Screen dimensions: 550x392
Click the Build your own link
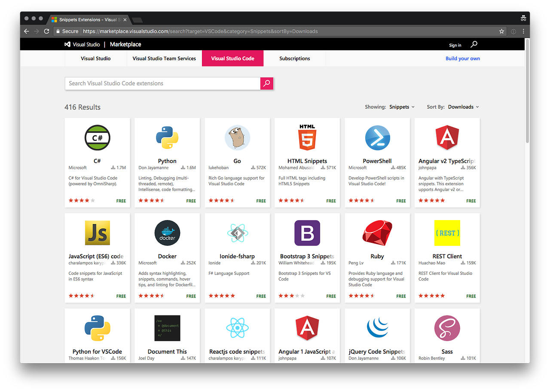click(462, 58)
